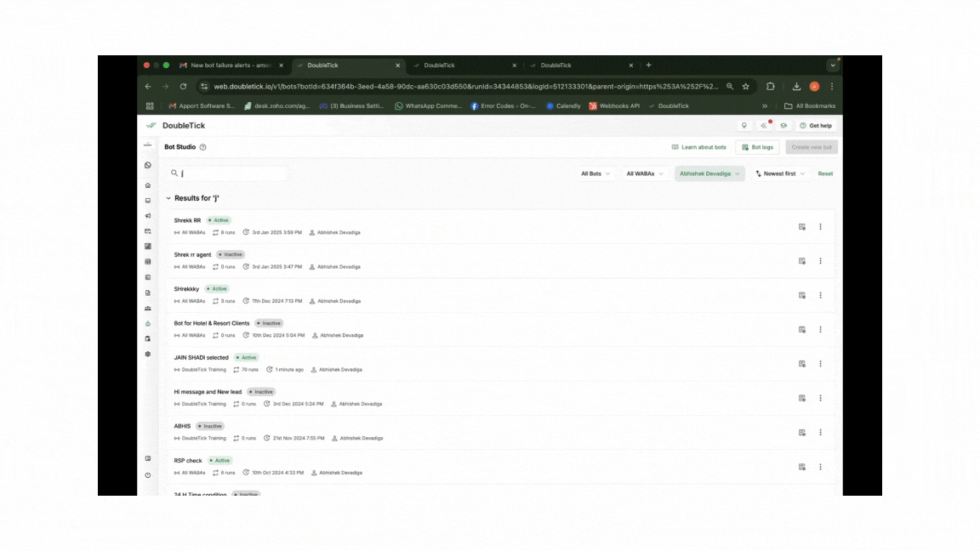
Task: Click the Reset filters link
Action: [825, 173]
